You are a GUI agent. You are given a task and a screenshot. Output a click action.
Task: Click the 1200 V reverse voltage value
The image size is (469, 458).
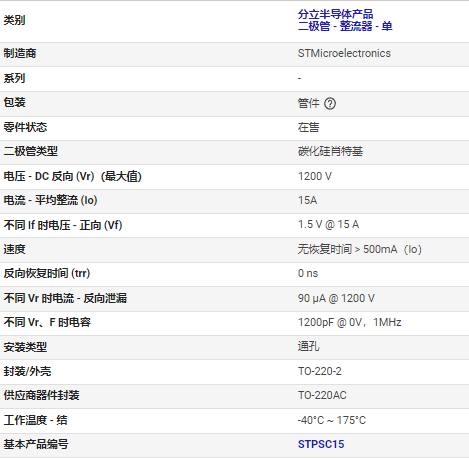[315, 176]
